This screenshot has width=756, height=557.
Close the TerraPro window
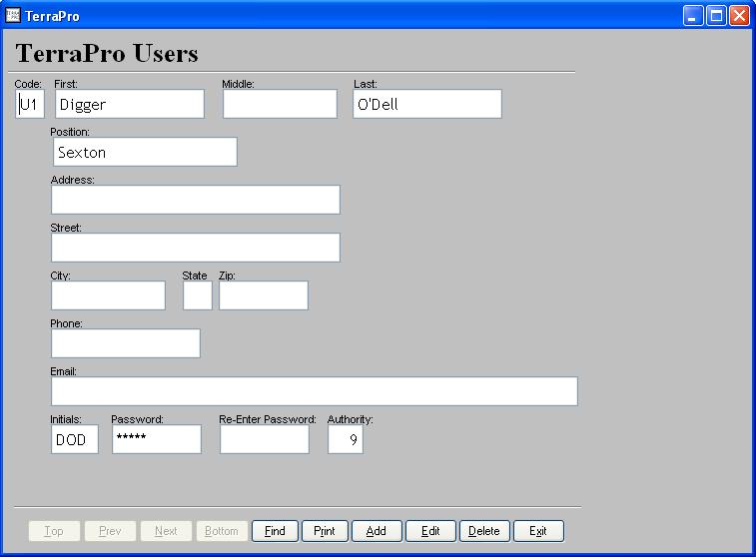point(739,15)
